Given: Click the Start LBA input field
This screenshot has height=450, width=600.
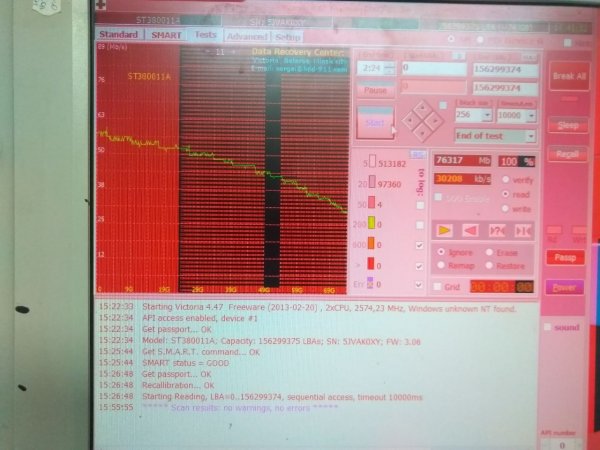Looking at the screenshot, I should tap(433, 68).
